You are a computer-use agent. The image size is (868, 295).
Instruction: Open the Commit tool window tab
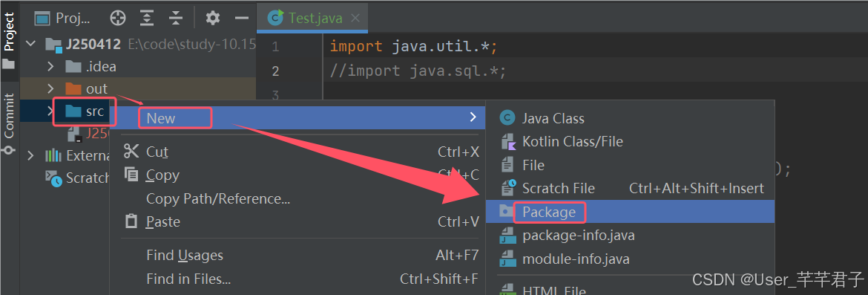(x=10, y=123)
